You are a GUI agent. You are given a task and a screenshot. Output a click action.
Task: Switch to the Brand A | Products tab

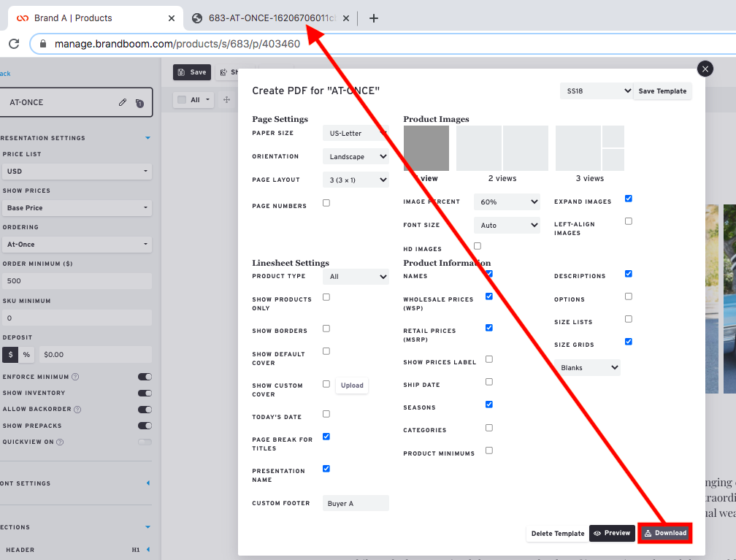click(96, 18)
